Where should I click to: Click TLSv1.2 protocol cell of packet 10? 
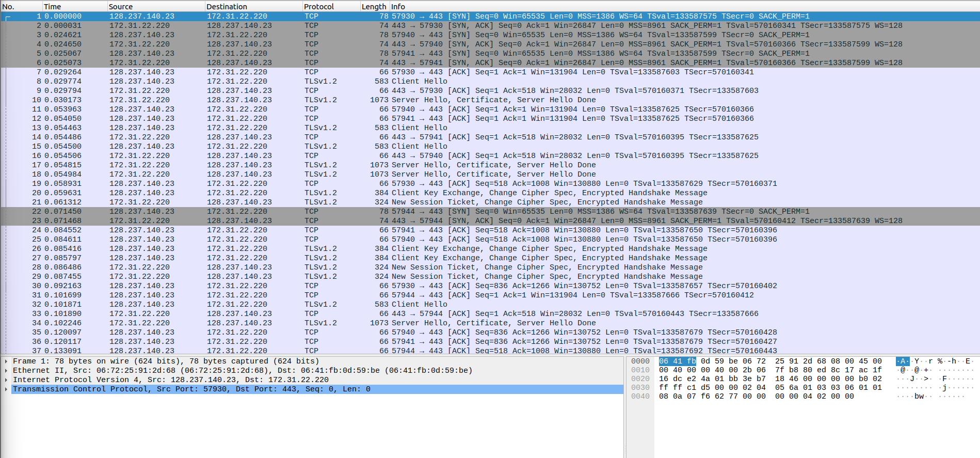point(320,100)
